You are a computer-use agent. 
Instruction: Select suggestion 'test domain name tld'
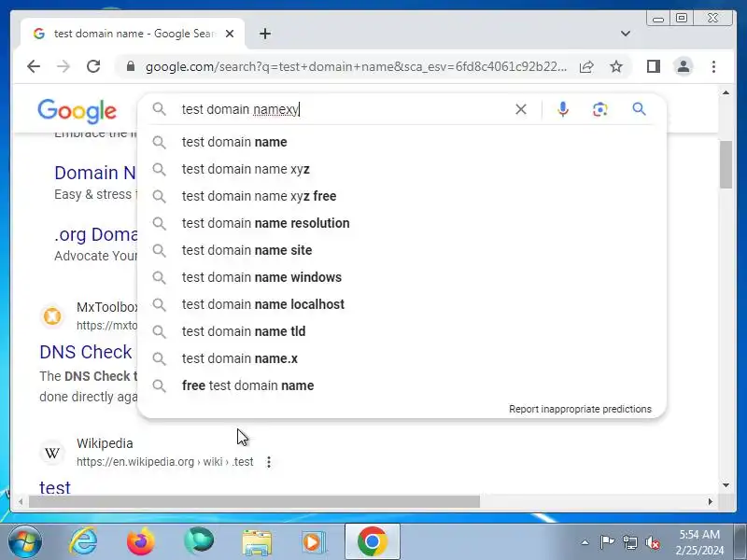pyautogui.click(x=402, y=331)
